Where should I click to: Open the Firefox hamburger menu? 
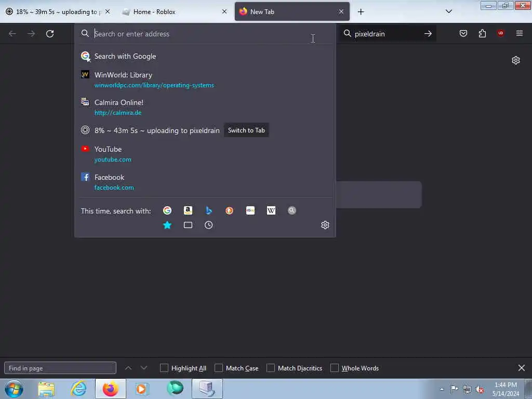click(520, 33)
